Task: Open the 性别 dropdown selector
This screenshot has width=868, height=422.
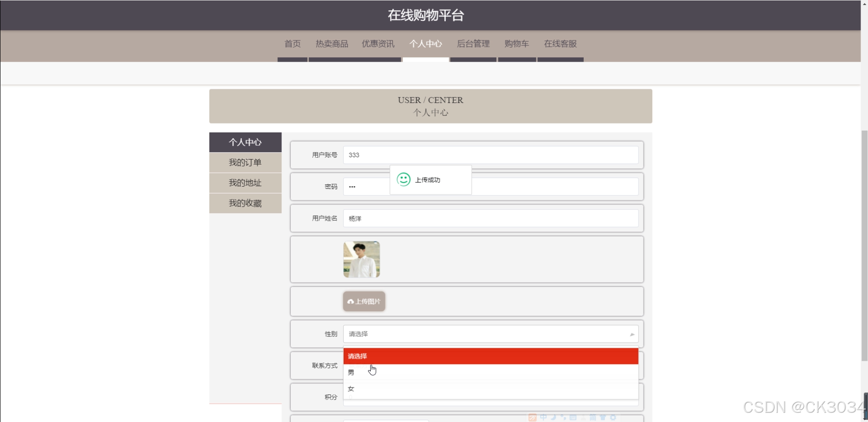Action: click(x=491, y=334)
